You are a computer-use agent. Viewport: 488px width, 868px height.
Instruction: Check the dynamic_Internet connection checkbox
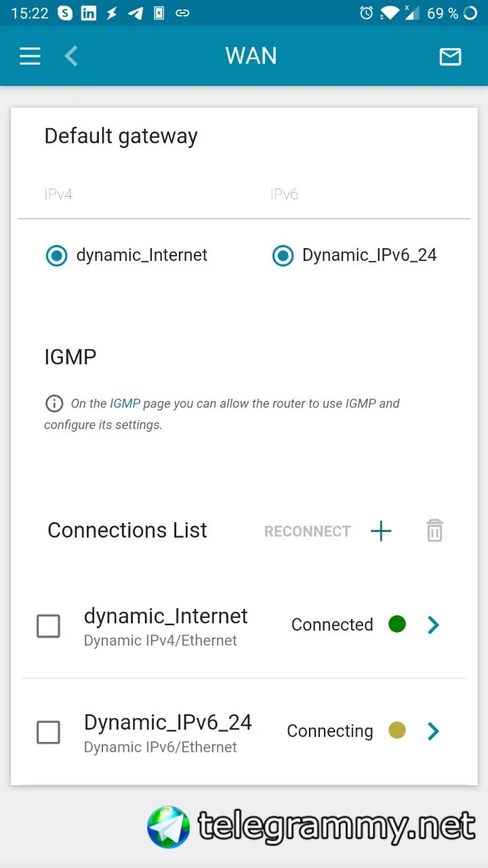[48, 626]
